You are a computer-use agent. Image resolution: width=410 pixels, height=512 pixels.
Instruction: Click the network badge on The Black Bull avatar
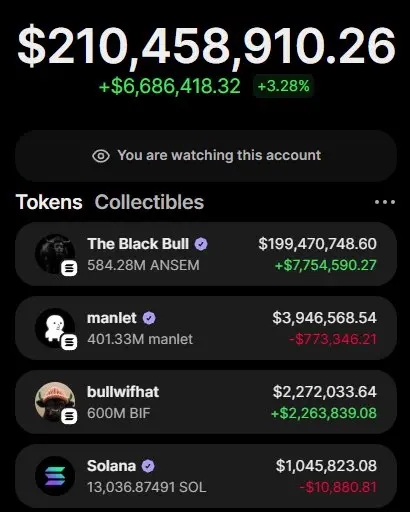[x=69, y=268]
